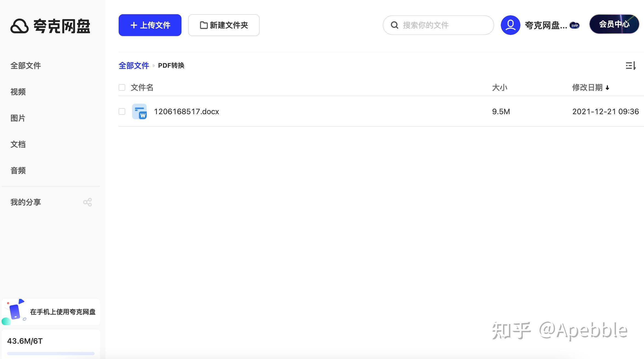
Task: Tick the select-all checkbox next to 文件名
Action: pos(122,87)
